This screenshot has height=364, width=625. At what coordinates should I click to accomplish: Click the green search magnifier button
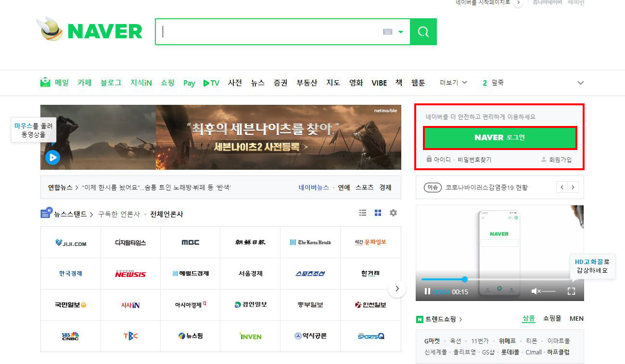(x=423, y=32)
